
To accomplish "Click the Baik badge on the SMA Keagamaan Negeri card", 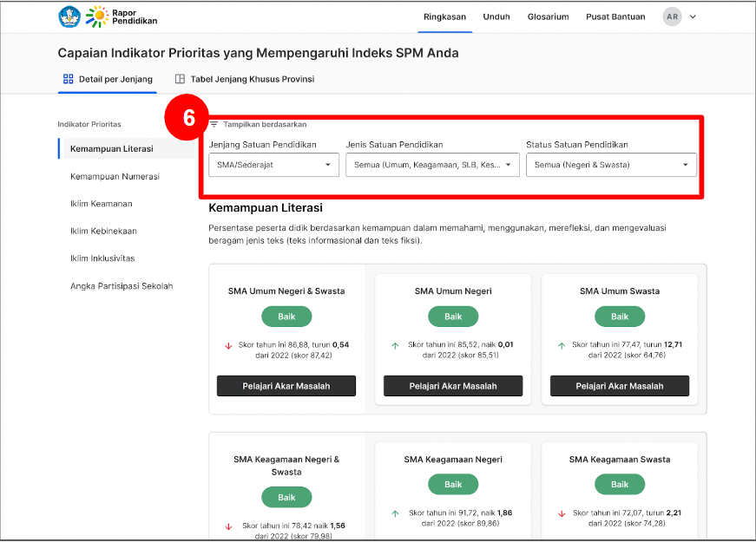I will pyautogui.click(x=453, y=484).
